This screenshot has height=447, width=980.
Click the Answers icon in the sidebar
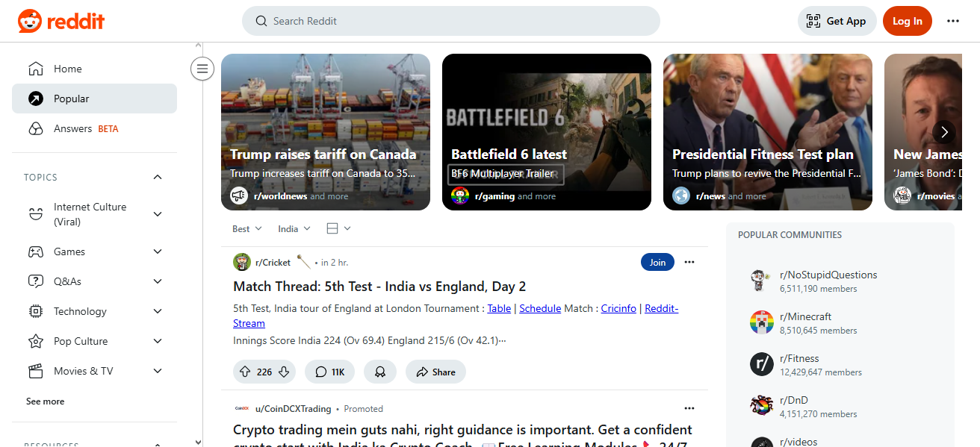(35, 128)
